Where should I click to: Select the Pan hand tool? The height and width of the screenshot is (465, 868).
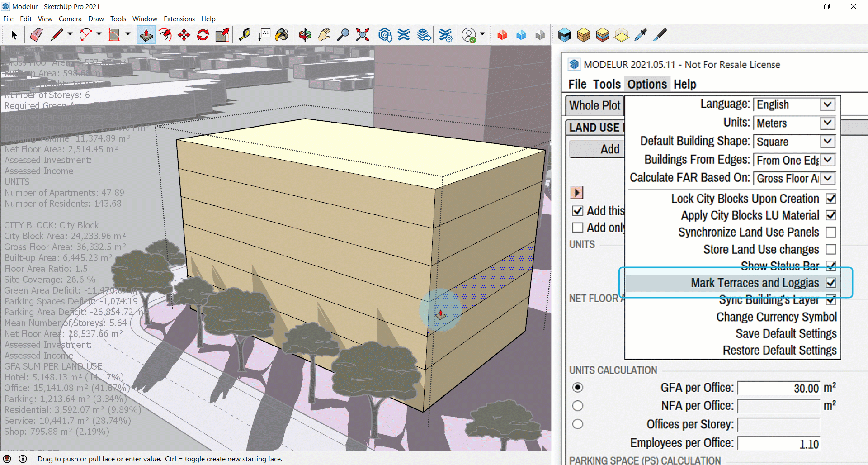pos(324,35)
